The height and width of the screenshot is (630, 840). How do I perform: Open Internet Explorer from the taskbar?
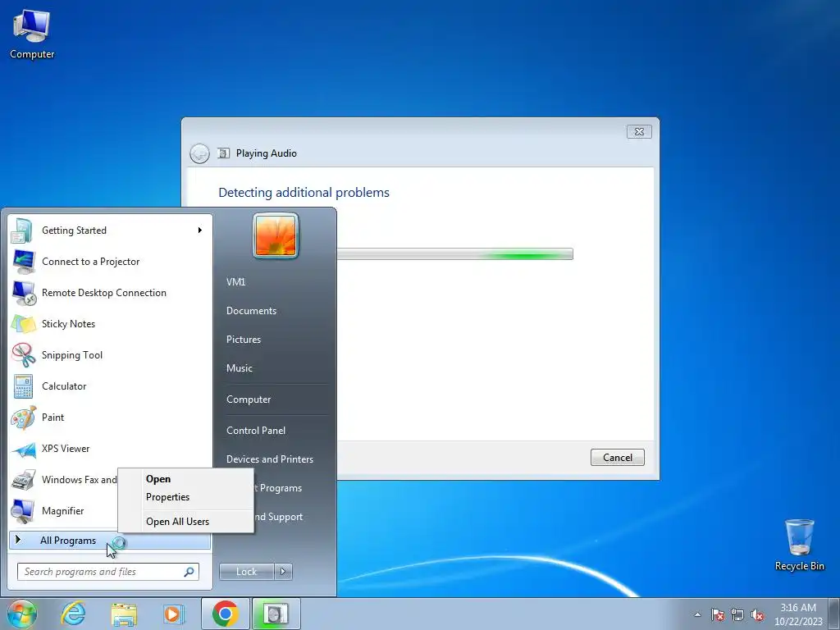[x=73, y=614]
